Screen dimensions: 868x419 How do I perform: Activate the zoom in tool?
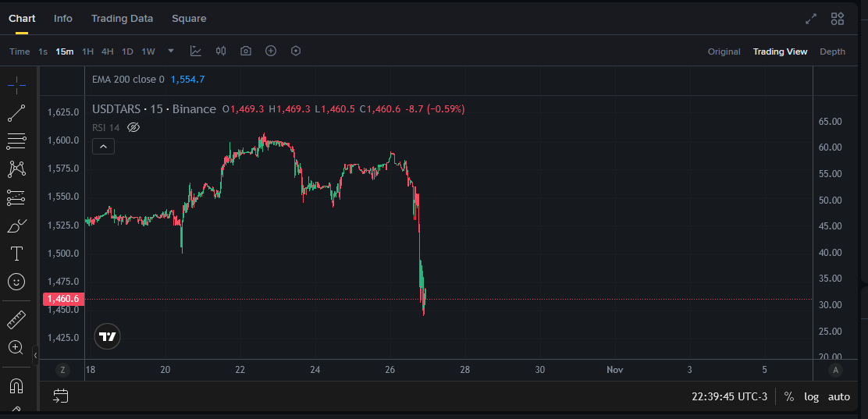pyautogui.click(x=16, y=347)
